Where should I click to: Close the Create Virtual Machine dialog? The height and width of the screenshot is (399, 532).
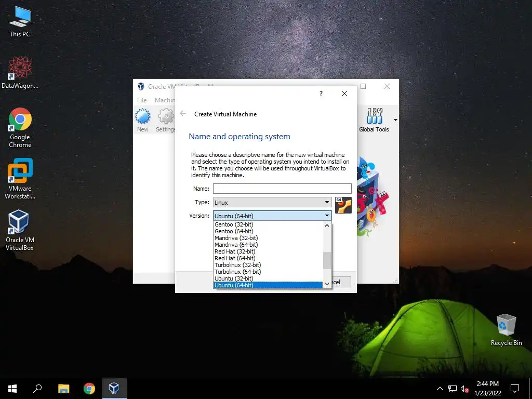click(x=344, y=94)
